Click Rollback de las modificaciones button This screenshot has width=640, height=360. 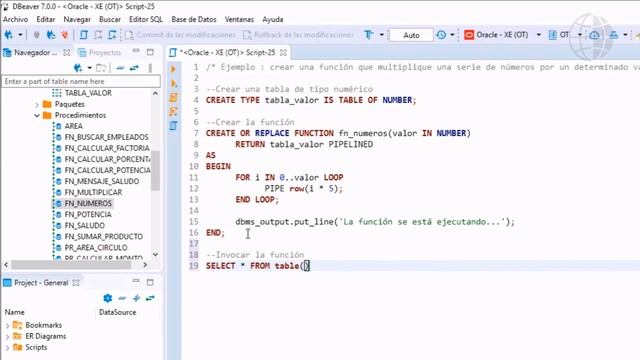point(298,35)
